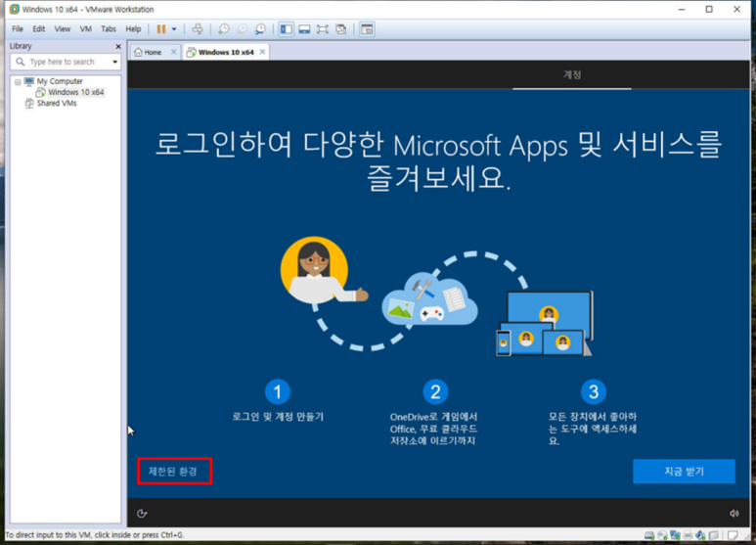This screenshot has height=545, width=756.
Task: Collapse the My Computer tree node
Action: click(x=18, y=81)
